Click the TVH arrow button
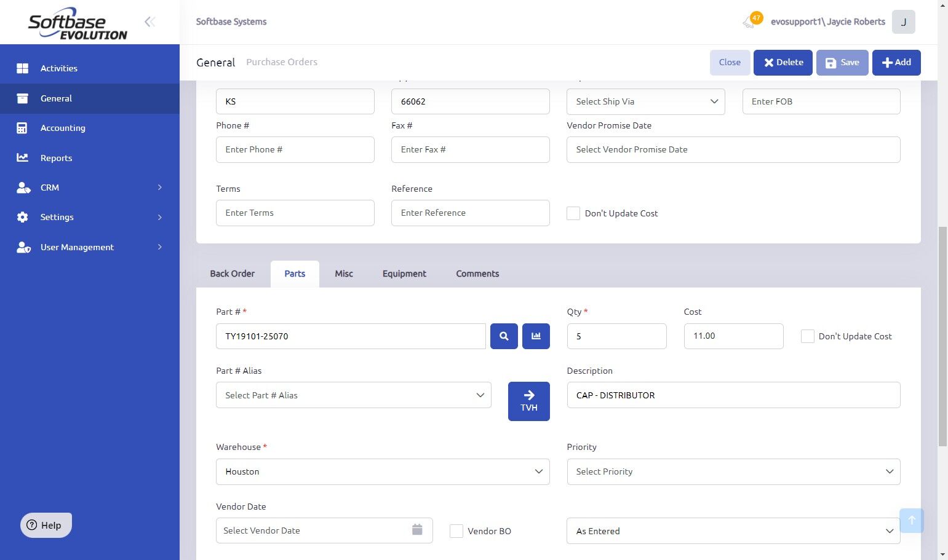Screen dimensions: 948x560 coord(528,401)
